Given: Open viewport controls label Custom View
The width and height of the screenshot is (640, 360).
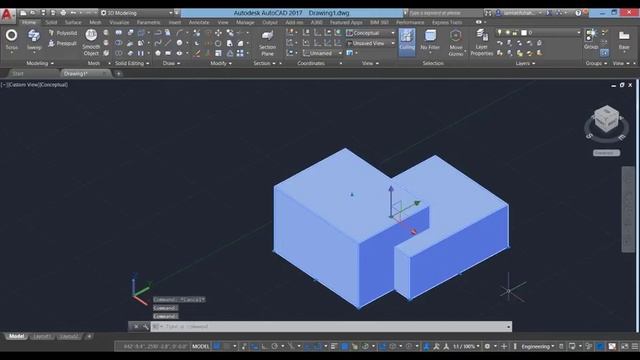Looking at the screenshot, I should [x=23, y=85].
